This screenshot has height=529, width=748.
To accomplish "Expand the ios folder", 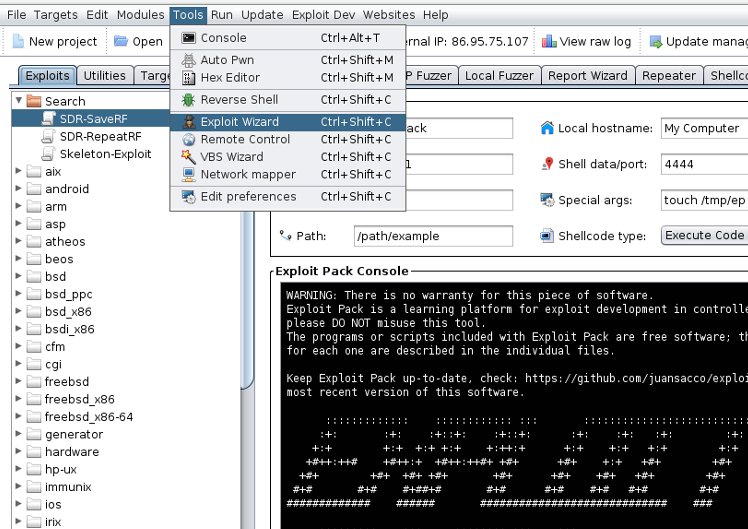I will pos(19,504).
